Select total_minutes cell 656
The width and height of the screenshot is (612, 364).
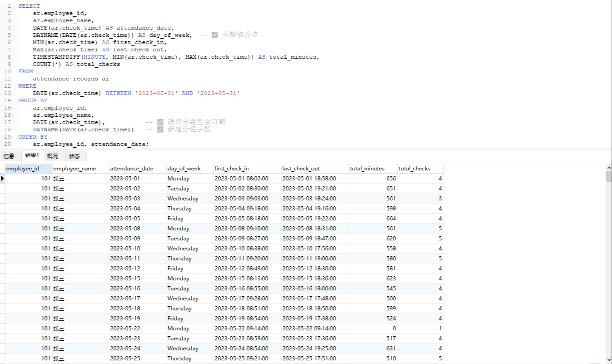point(373,178)
